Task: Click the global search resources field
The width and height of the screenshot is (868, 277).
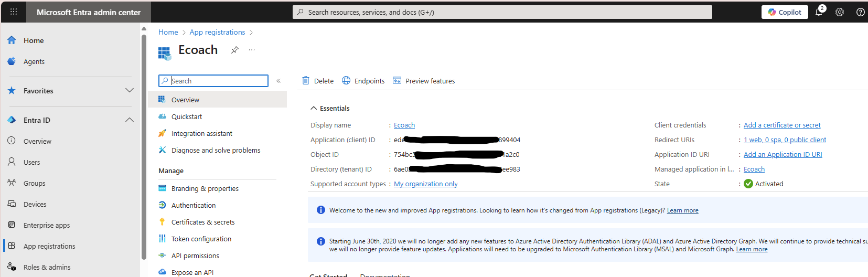Action: [x=502, y=12]
